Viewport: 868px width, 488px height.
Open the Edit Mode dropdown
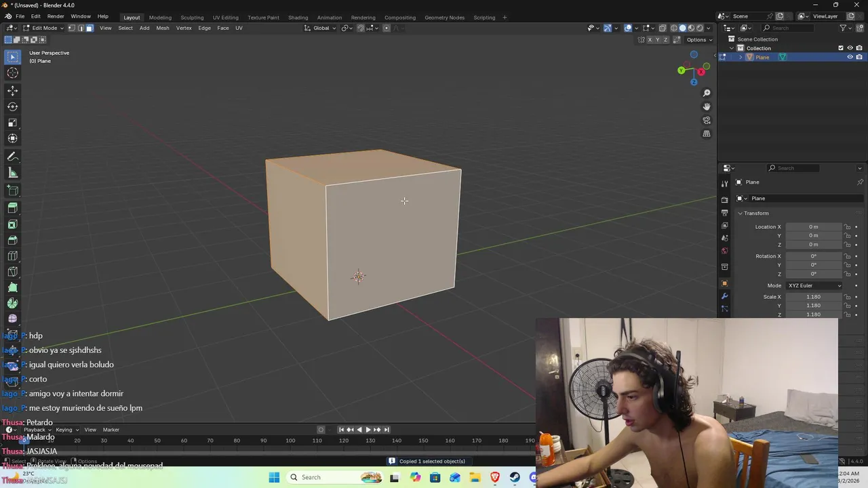44,28
